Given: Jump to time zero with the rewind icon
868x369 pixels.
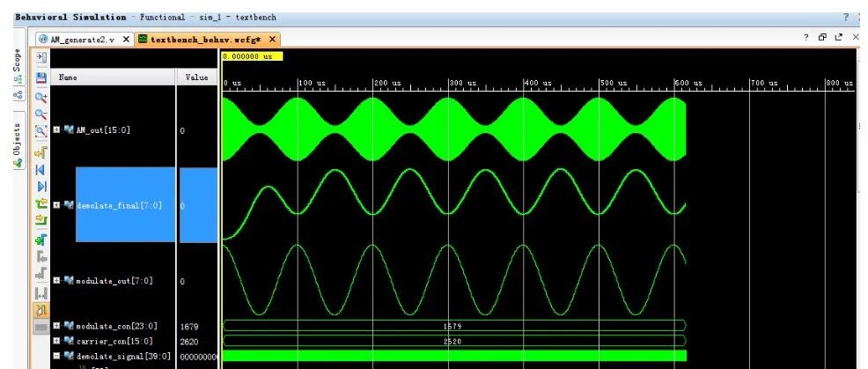Looking at the screenshot, I should [x=41, y=170].
